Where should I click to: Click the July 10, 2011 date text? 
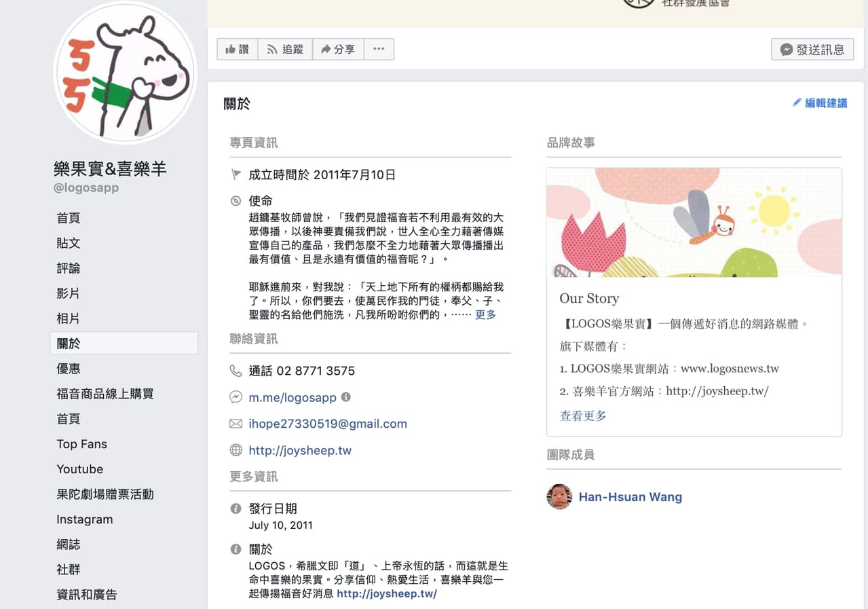tap(281, 525)
